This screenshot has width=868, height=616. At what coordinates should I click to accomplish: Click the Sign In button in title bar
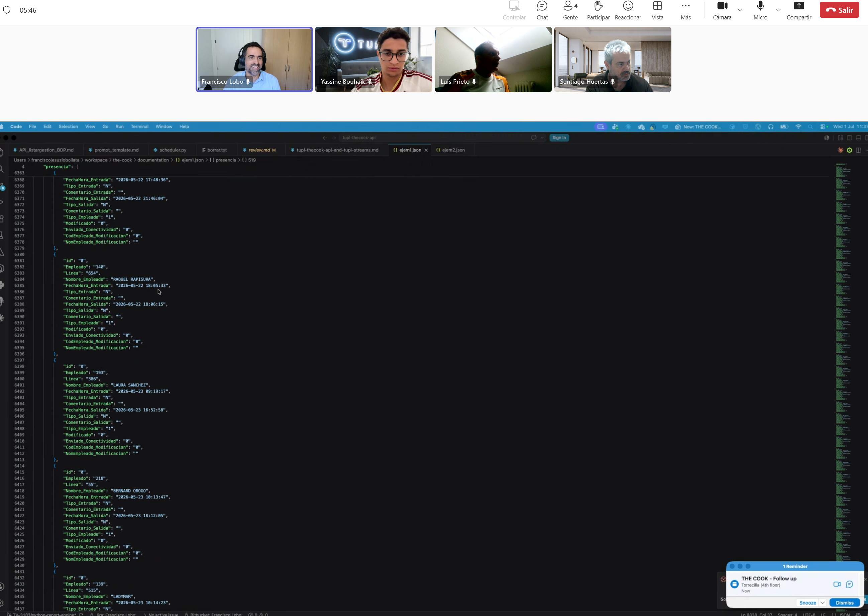[x=559, y=138]
